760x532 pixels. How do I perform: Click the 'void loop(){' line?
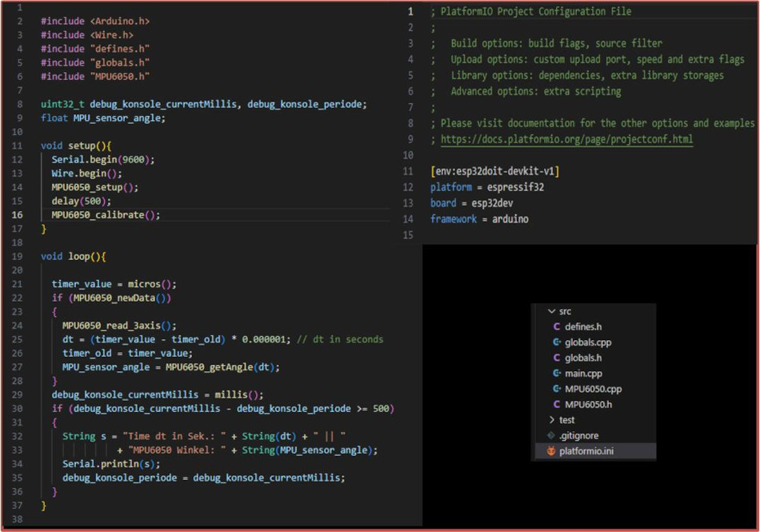pyautogui.click(x=73, y=256)
